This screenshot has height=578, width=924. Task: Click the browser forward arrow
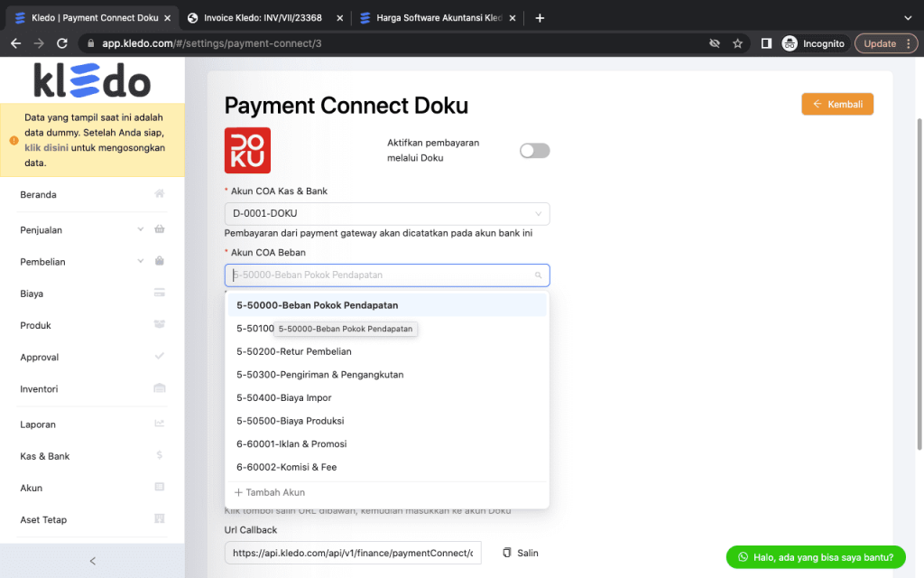(x=39, y=43)
